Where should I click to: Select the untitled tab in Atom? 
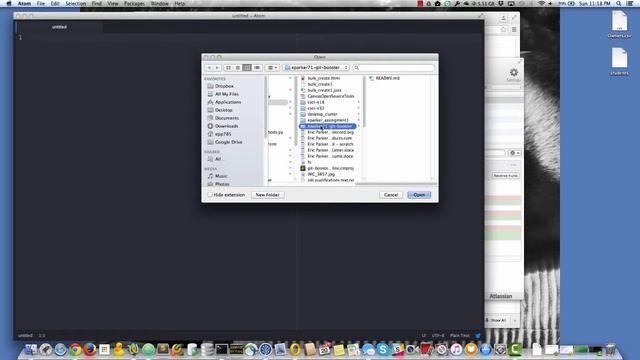59,27
